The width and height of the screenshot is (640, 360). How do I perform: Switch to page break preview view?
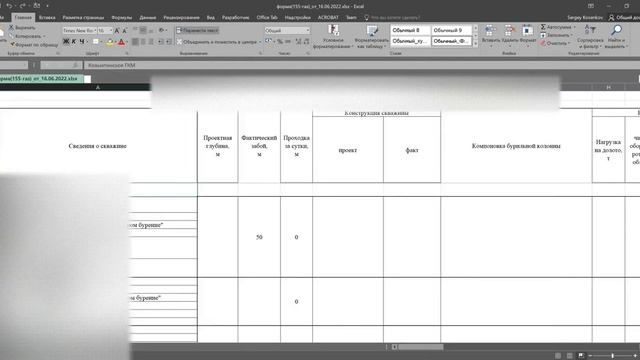tap(581, 356)
